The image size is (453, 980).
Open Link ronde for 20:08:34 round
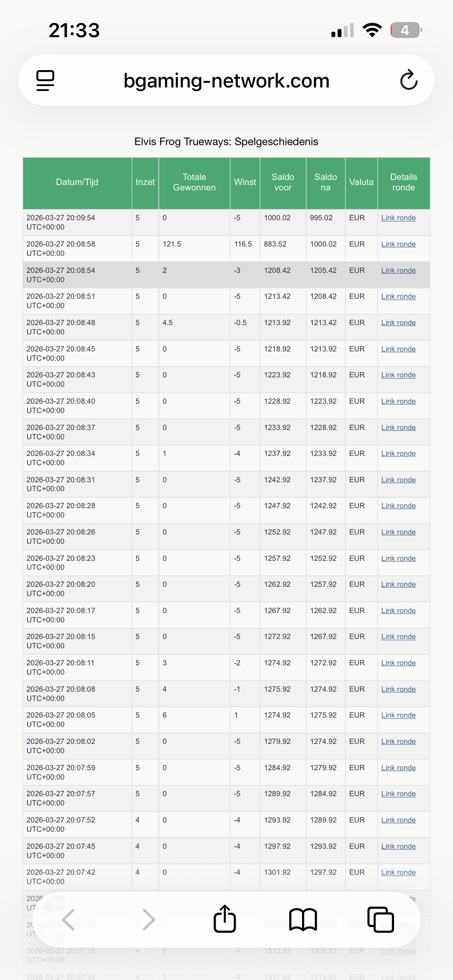pyautogui.click(x=398, y=454)
